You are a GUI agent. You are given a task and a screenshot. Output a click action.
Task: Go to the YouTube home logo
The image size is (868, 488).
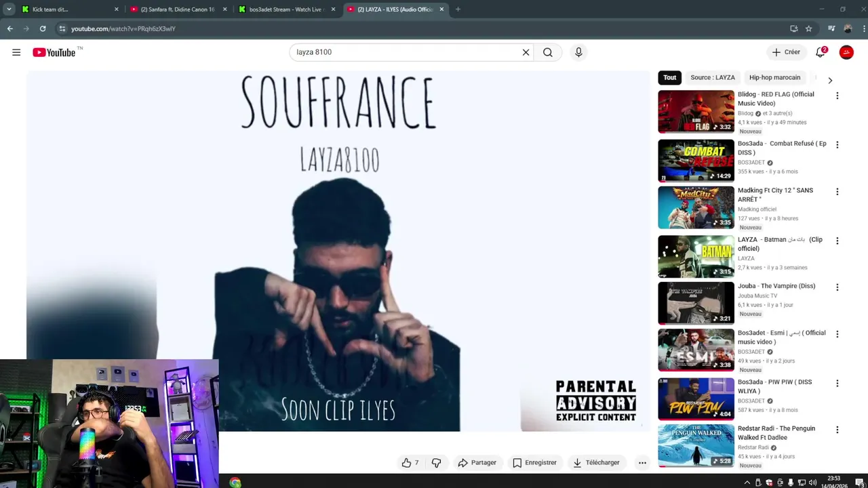[x=54, y=52]
